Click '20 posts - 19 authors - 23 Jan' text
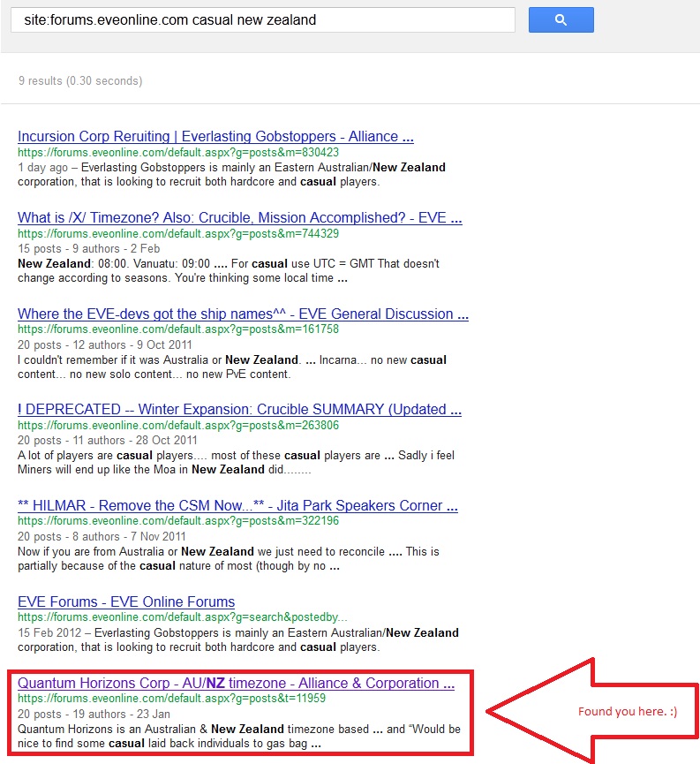The image size is (700, 764). click(94, 715)
